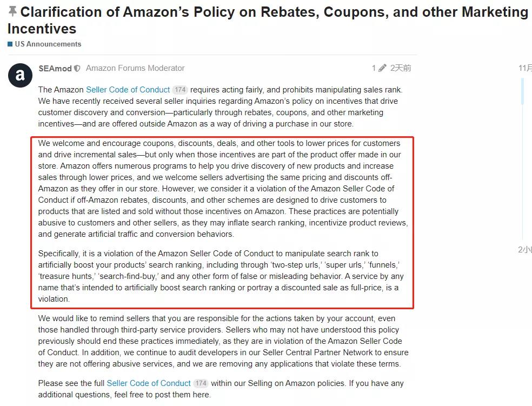Click the pencil edit history icon
The width and height of the screenshot is (532, 406).
pyautogui.click(x=382, y=68)
